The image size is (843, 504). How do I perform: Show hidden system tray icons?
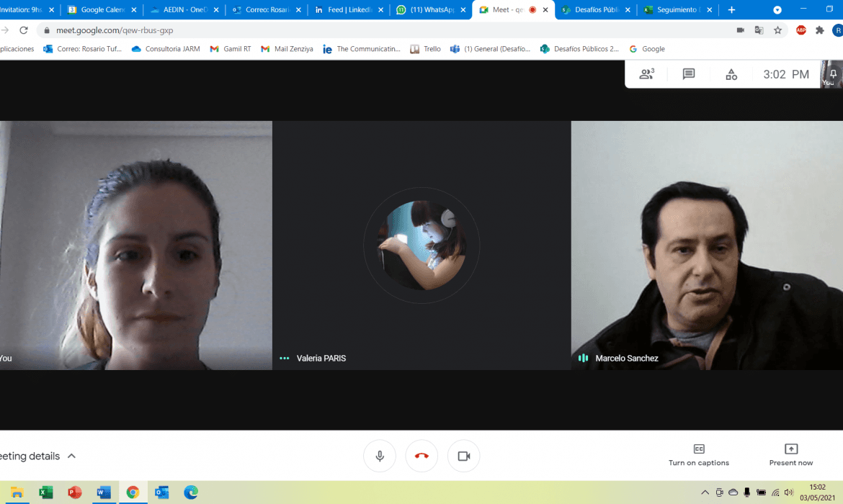705,492
